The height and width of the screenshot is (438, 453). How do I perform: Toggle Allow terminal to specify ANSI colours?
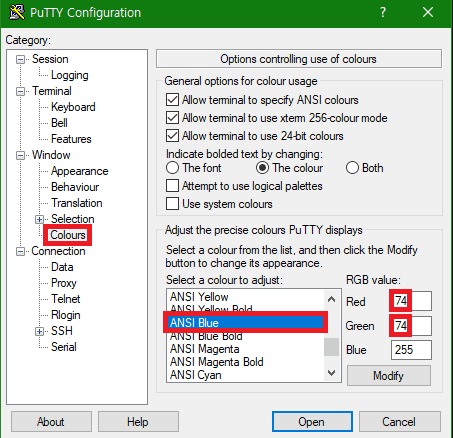coord(172,100)
